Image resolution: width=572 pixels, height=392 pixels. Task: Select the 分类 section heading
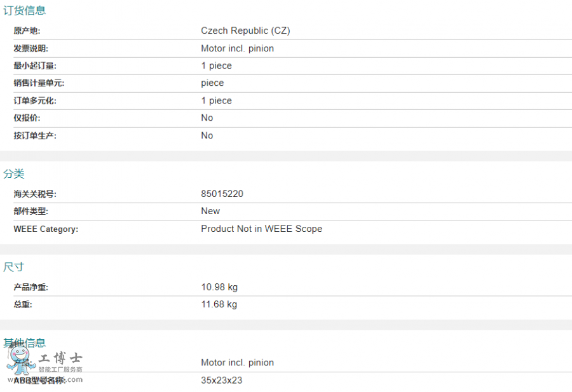click(14, 173)
